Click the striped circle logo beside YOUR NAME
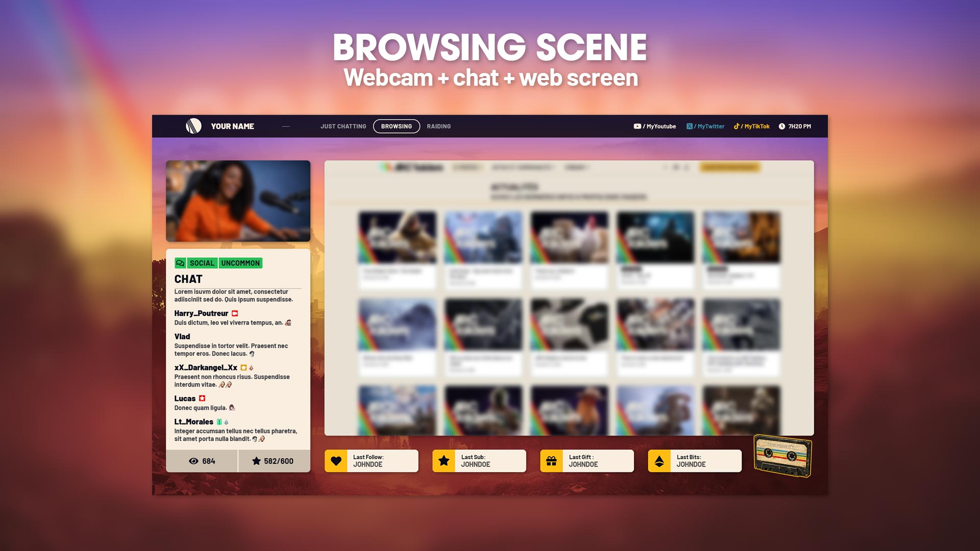Image resolution: width=980 pixels, height=551 pixels. (193, 126)
